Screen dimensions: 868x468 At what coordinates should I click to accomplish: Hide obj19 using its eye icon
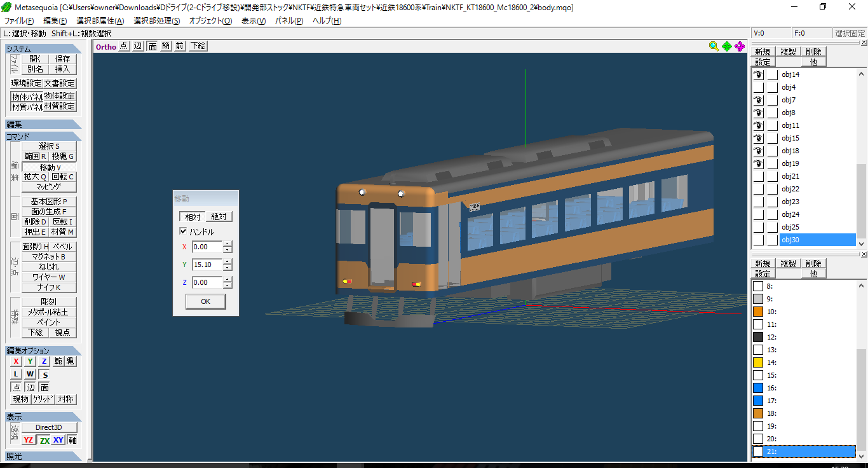(x=758, y=163)
